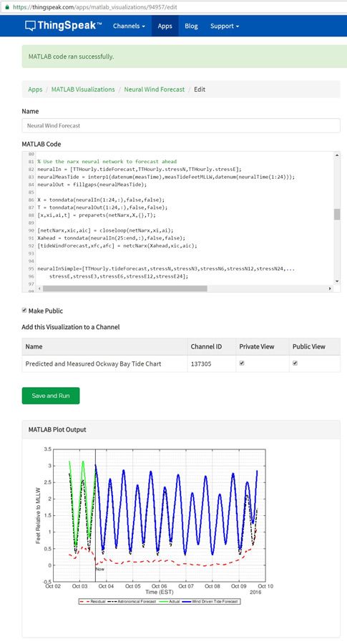Click the secure padlock icon in address bar
Screen dimensions: 347x644
point(6,7)
